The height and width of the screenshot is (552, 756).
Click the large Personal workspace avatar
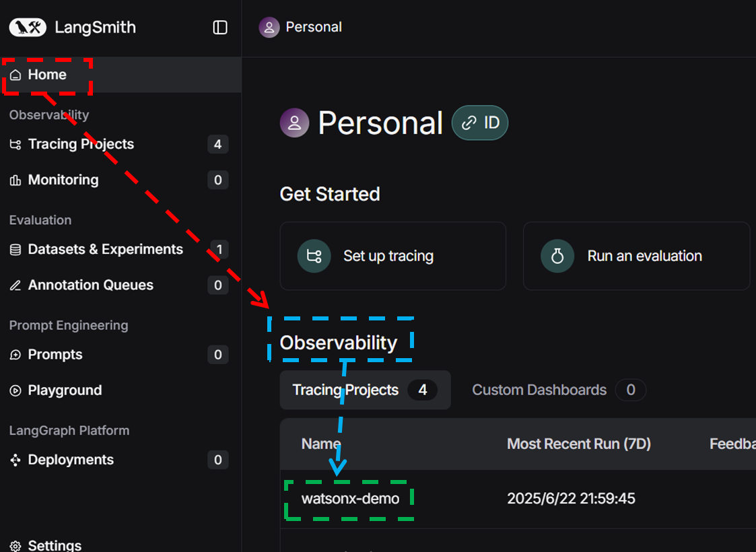tap(295, 123)
